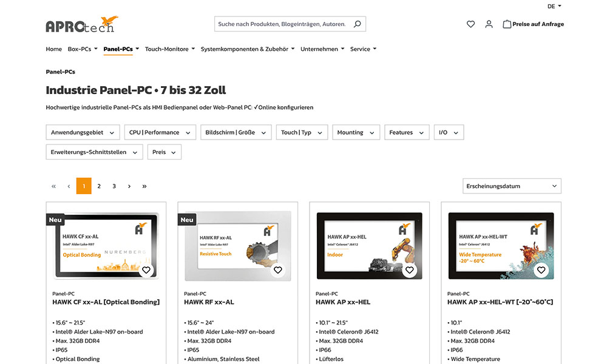Add HAWK AP xx-HEL-WT to favorites with heart icon
The height and width of the screenshot is (364, 607).
[x=541, y=270]
